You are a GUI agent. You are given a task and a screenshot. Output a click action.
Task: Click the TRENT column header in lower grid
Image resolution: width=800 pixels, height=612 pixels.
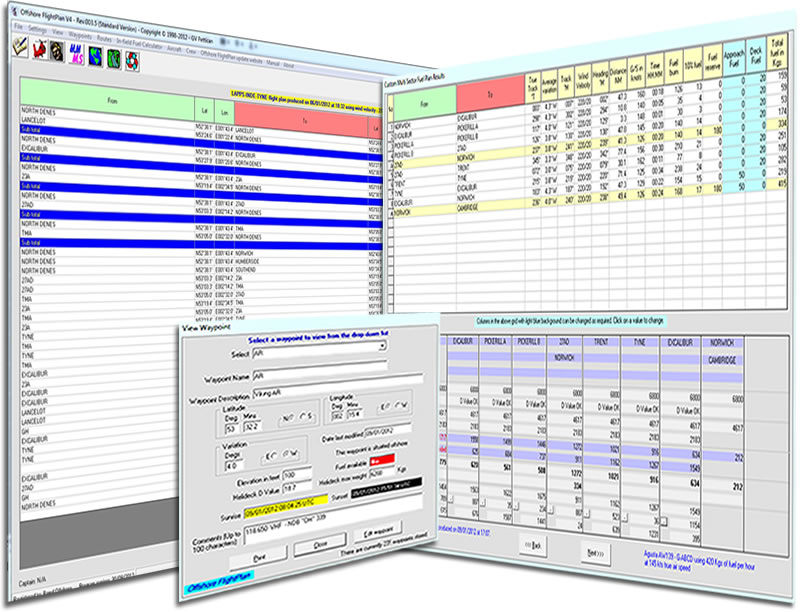[601, 342]
